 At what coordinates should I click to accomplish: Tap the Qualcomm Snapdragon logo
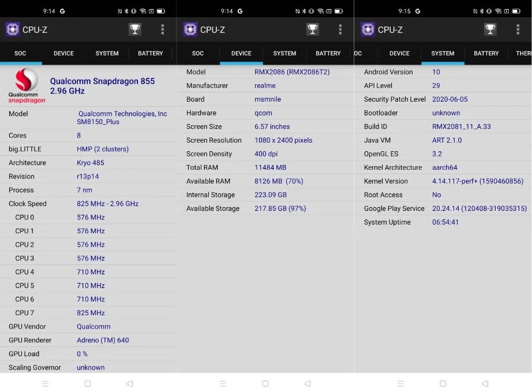tap(27, 85)
